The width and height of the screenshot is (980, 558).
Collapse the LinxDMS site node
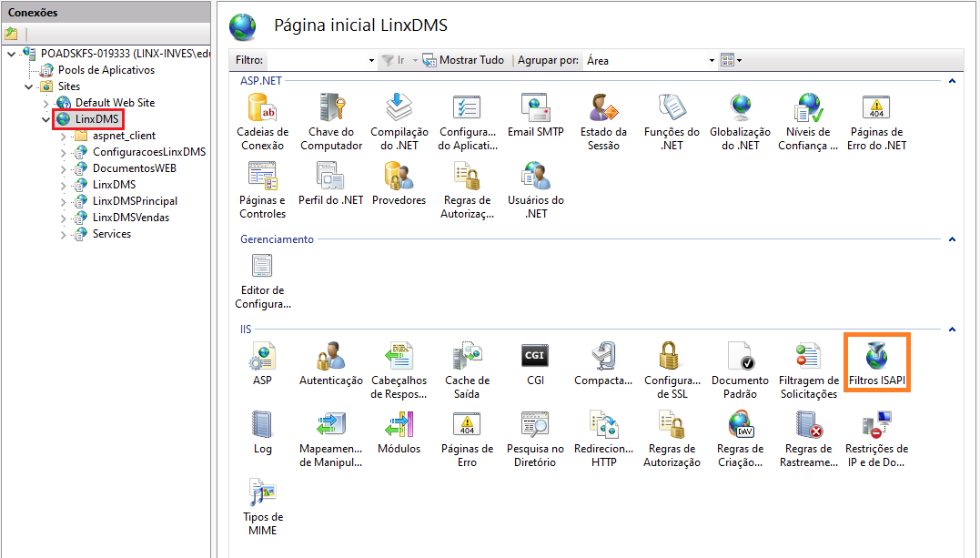(x=46, y=119)
